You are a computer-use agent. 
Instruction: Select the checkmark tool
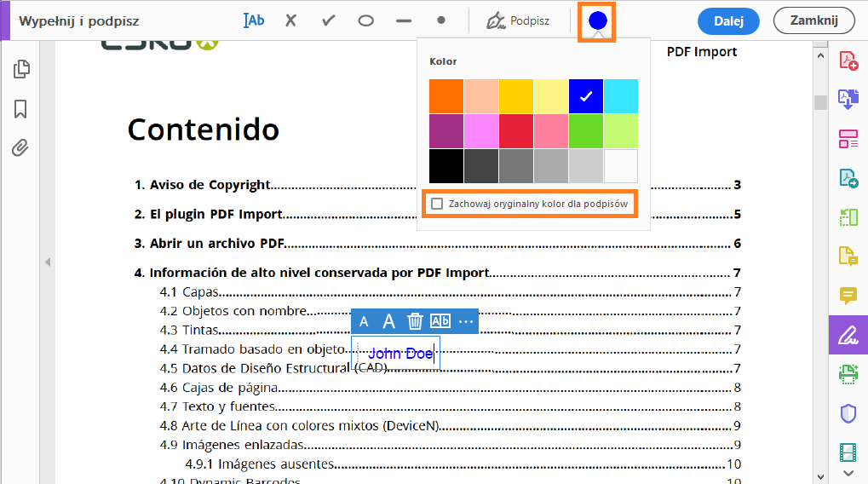point(329,20)
